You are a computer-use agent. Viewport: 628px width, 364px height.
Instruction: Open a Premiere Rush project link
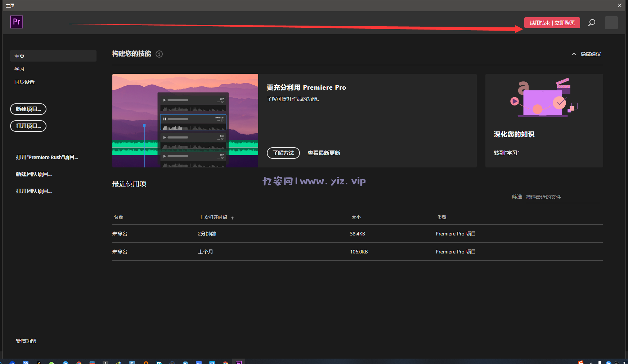click(x=47, y=157)
